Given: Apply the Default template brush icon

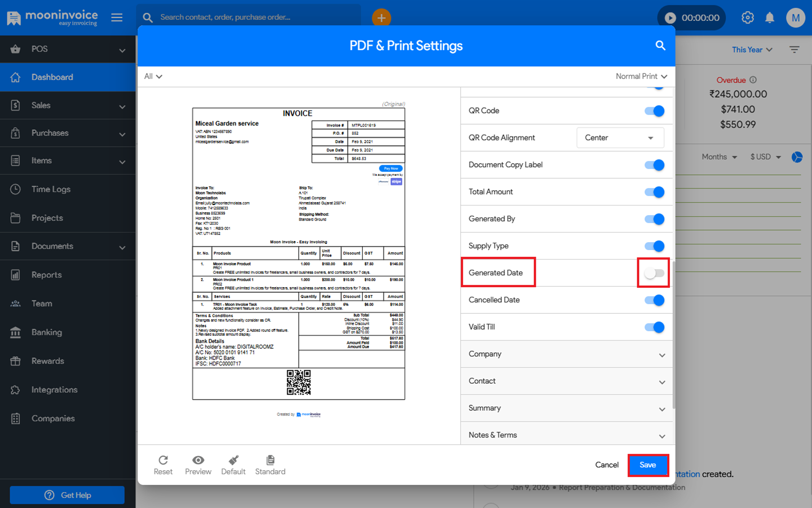Looking at the screenshot, I should click(x=233, y=465).
